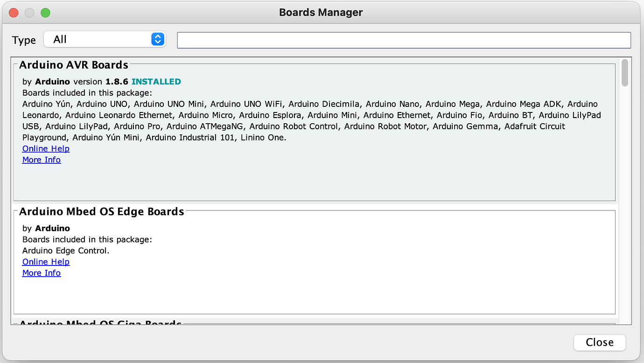644x363 pixels.
Task: Open Online Help under Mbed OS Edge Boards
Action: [x=46, y=262]
